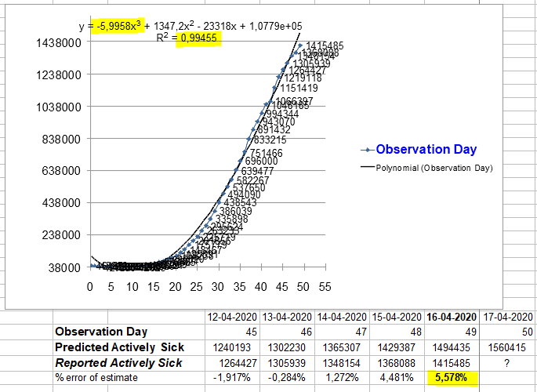537x392 pixels.
Task: Select data label 751466 on the chart
Action: pos(267,153)
